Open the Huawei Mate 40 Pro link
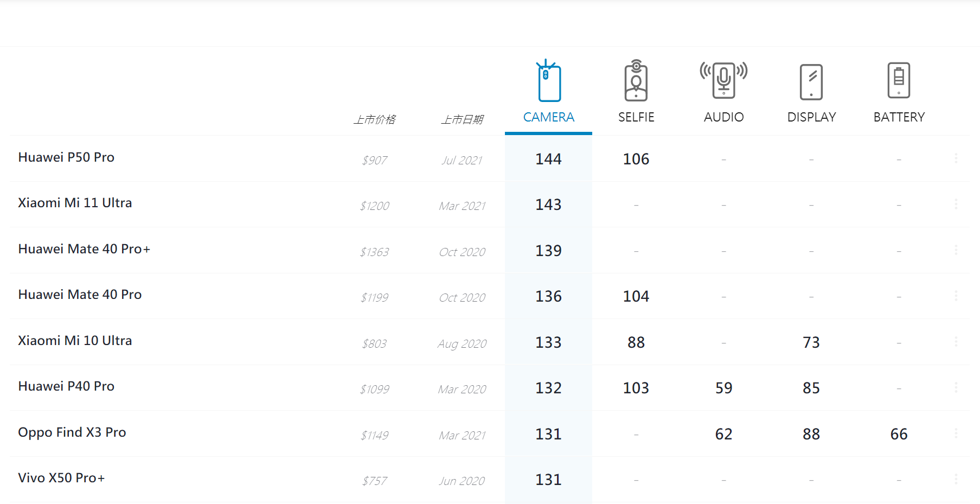 point(80,295)
